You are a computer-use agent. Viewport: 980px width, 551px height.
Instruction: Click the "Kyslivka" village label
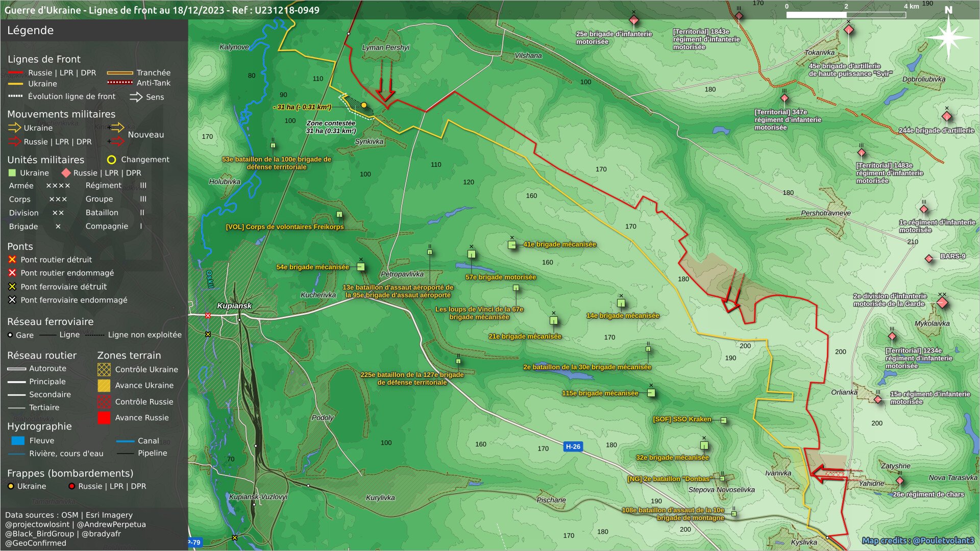point(804,542)
